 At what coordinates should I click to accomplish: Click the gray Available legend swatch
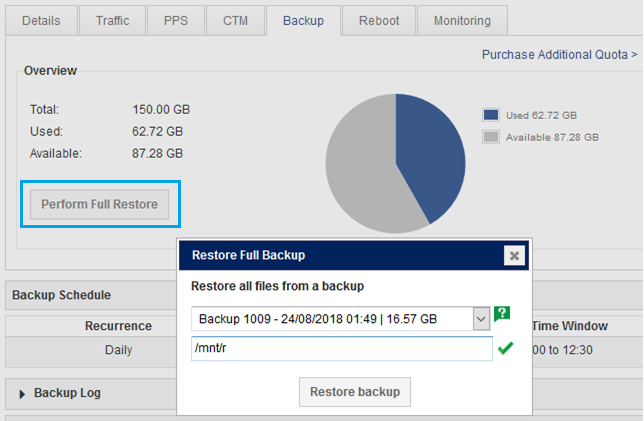pos(490,137)
